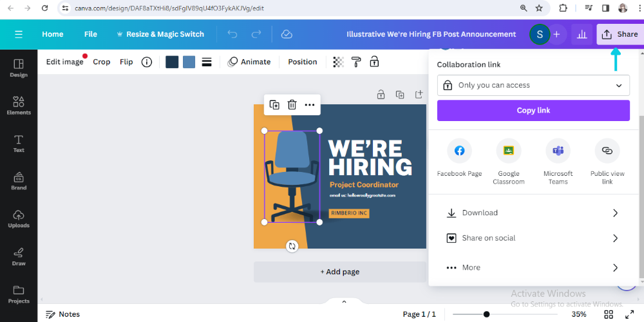Screen dimensions: 644x322
Task: Expand Share on social option
Action: pyautogui.click(x=533, y=238)
